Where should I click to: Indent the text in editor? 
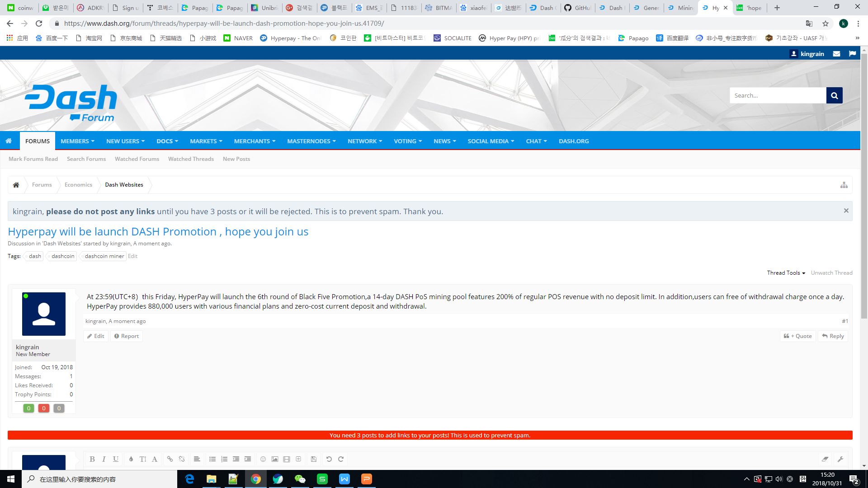(x=248, y=459)
